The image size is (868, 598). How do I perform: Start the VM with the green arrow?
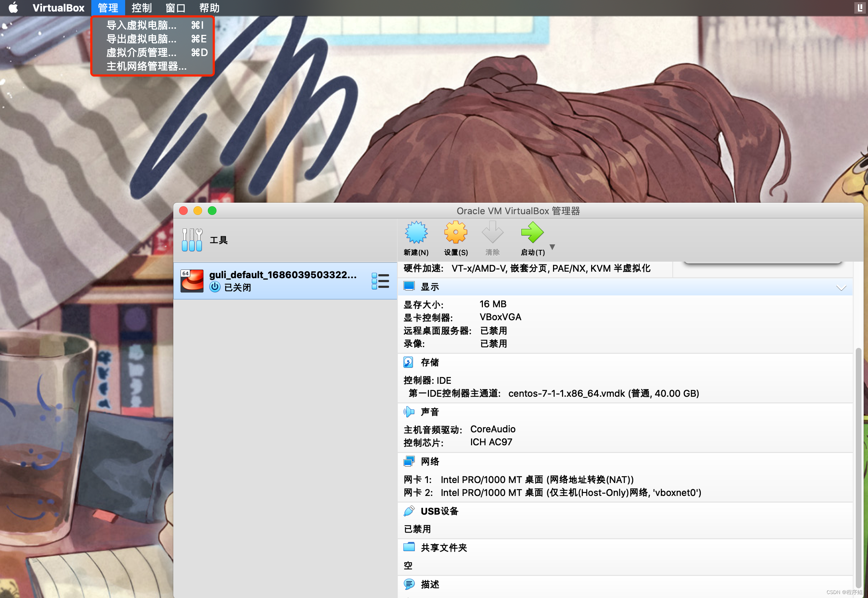[x=532, y=233]
